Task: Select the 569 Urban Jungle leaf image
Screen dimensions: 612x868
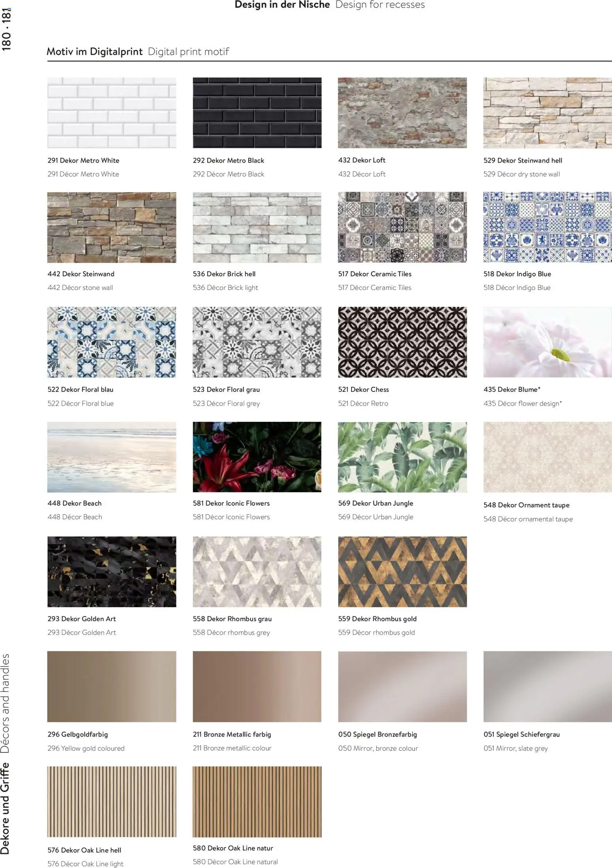Action: pyautogui.click(x=402, y=457)
